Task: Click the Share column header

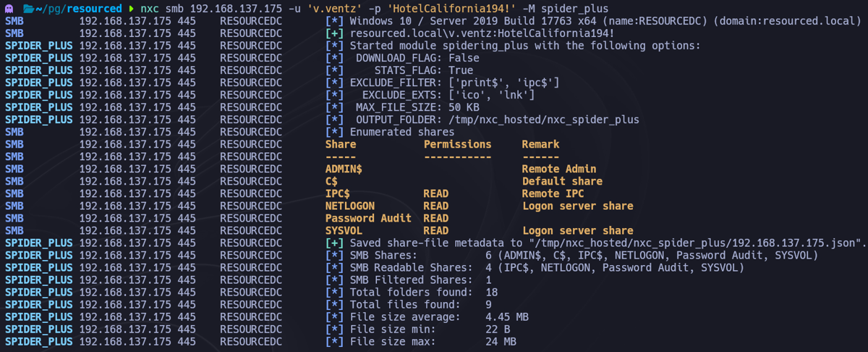Action: tap(341, 144)
